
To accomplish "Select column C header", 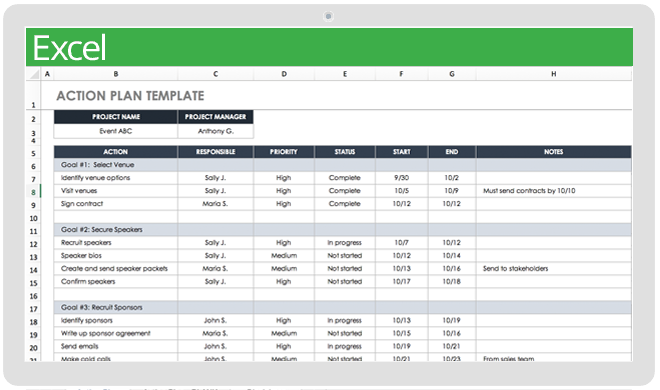I will click(216, 74).
